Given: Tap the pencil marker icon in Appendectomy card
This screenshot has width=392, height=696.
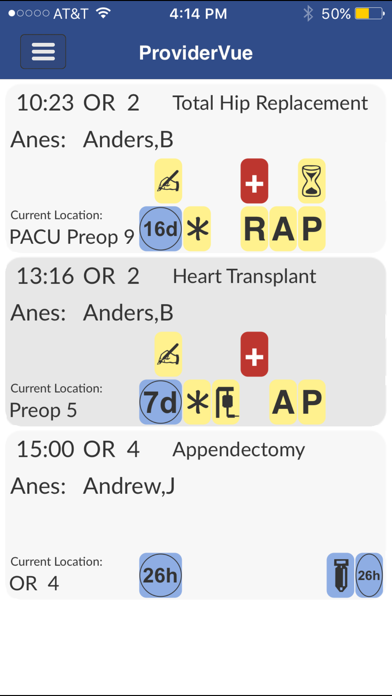Looking at the screenshot, I should (x=341, y=575).
